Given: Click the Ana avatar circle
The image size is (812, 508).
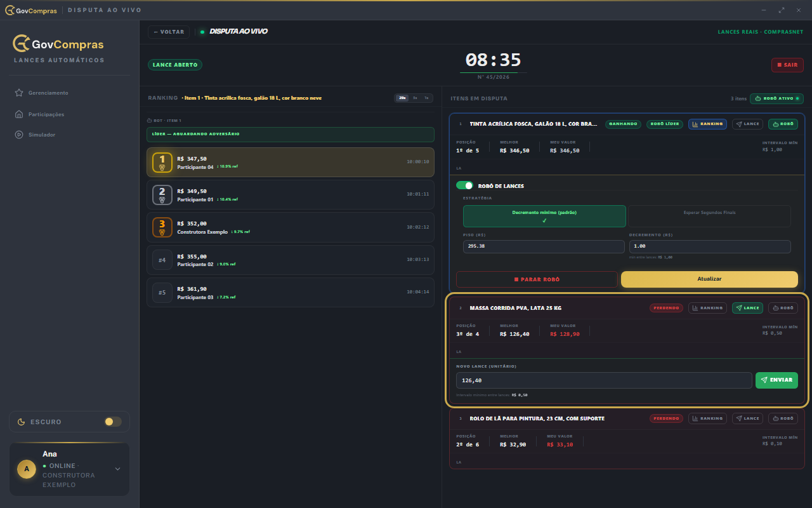Looking at the screenshot, I should pos(26,469).
